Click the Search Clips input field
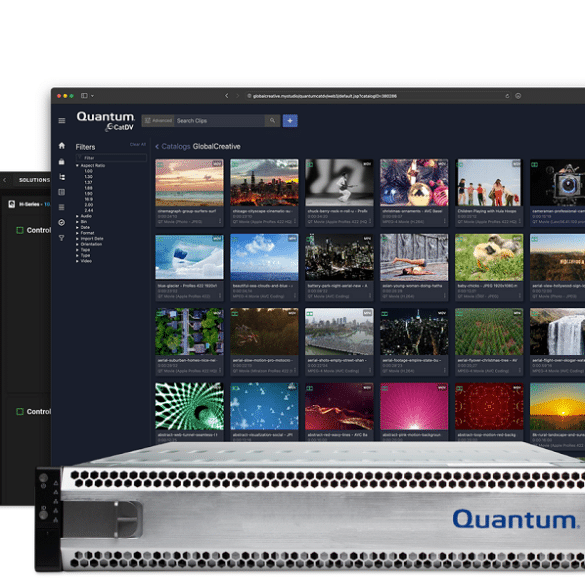 click(x=220, y=121)
